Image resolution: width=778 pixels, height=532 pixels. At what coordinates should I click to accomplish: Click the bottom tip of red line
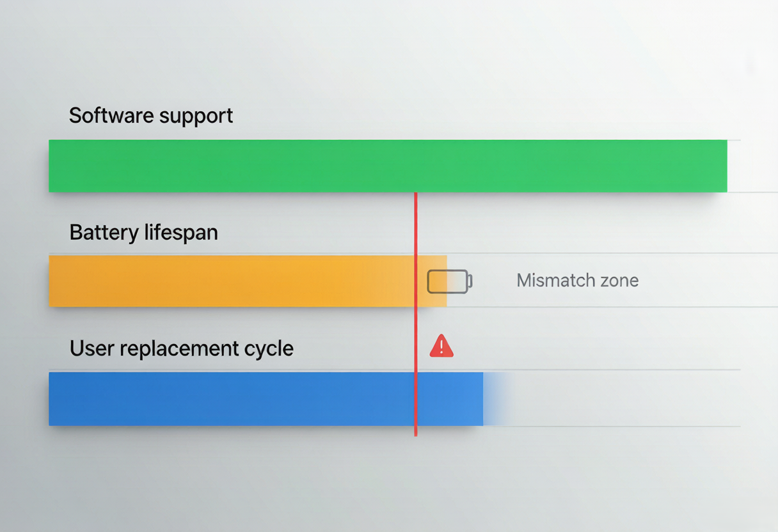[x=416, y=434]
